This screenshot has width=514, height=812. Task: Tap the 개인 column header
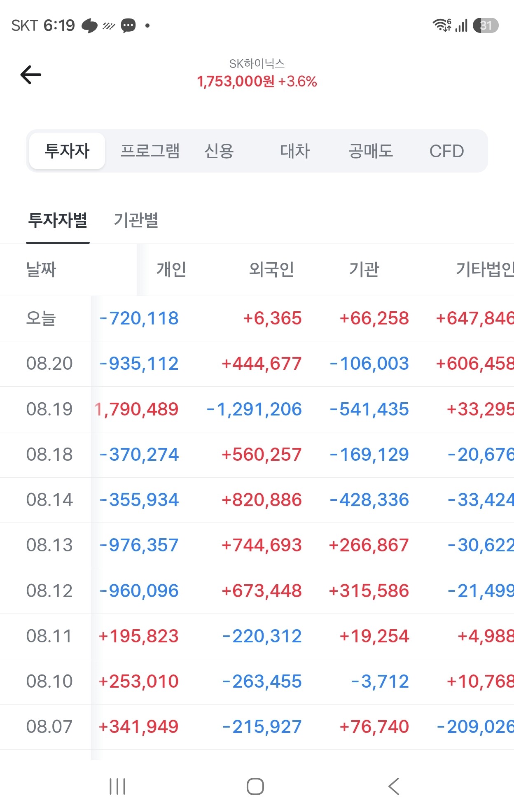[x=171, y=269]
